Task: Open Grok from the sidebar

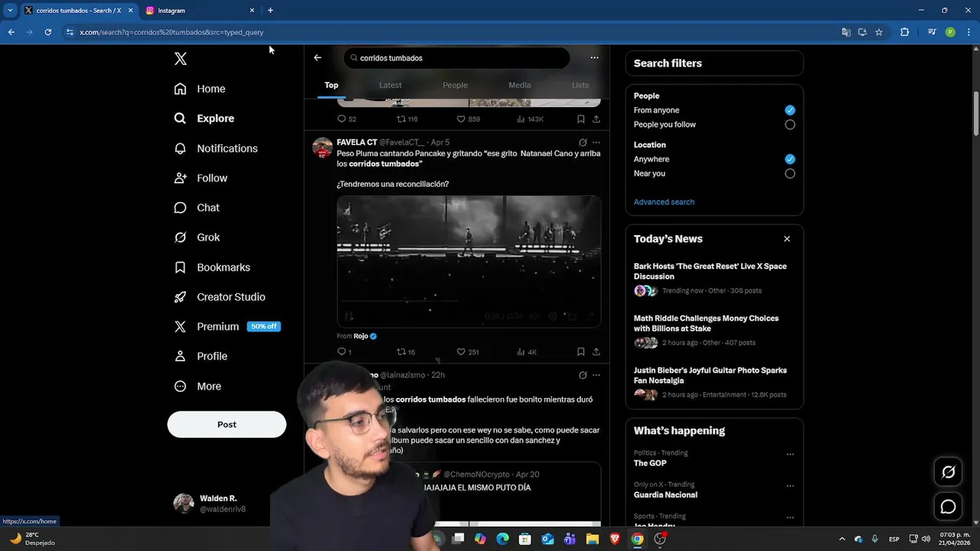Action: tap(197, 237)
